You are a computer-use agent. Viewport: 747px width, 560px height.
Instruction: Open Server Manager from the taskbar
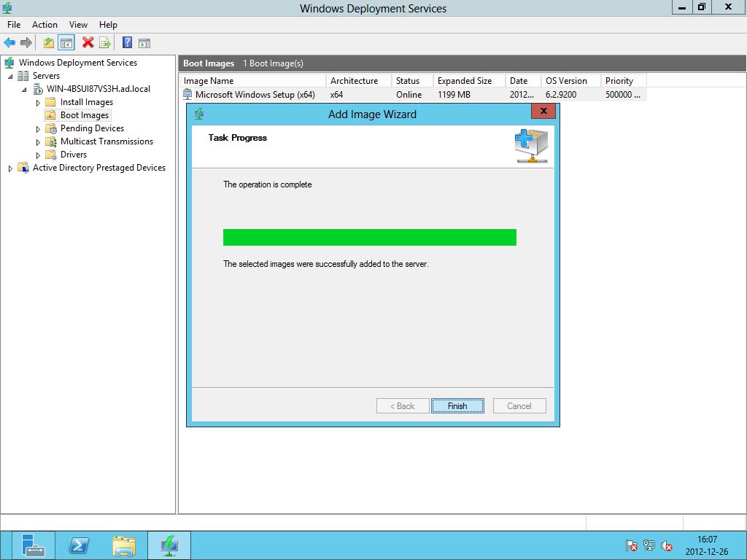click(32, 545)
